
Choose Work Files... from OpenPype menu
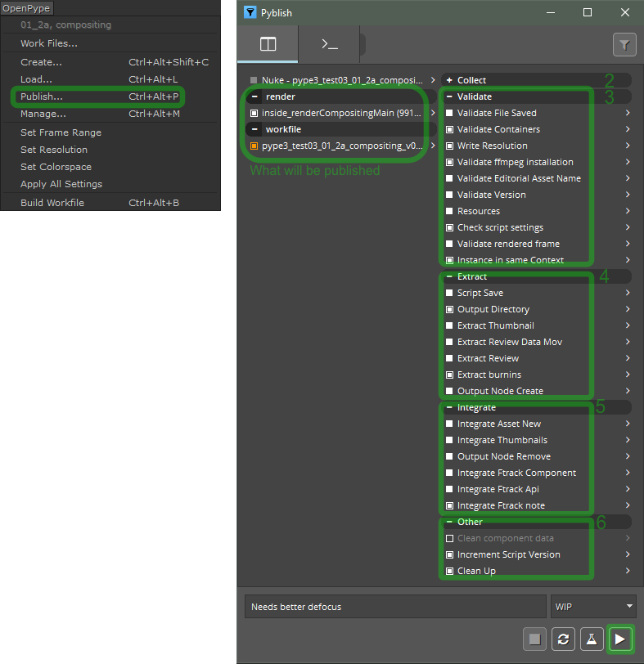pos(110,43)
